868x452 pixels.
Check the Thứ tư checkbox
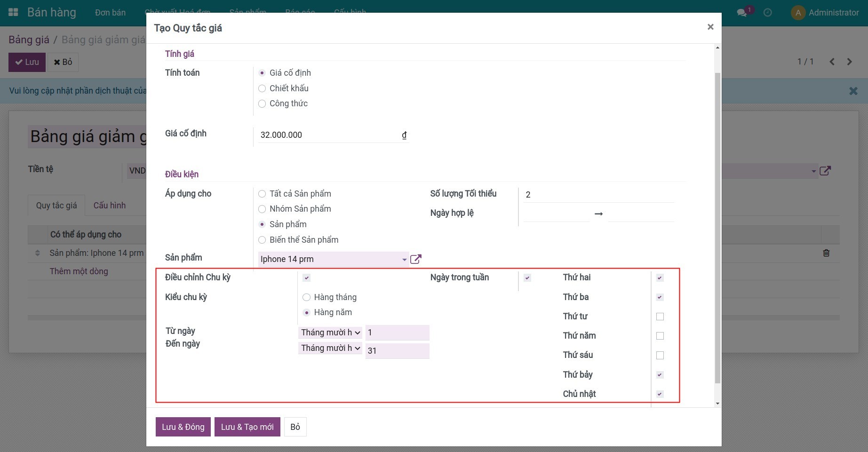tap(660, 317)
